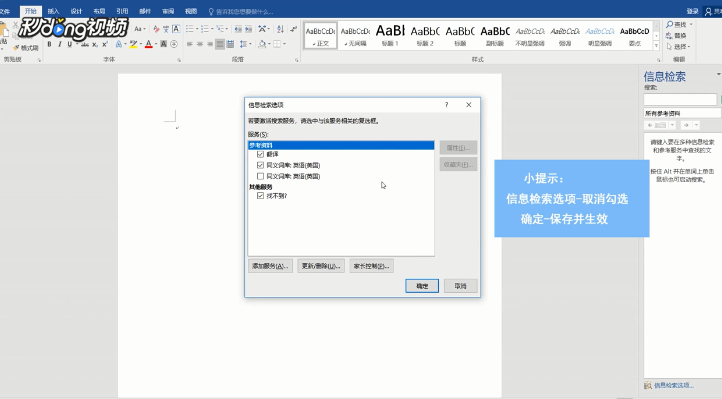Viewport: 722px width, 399px height.
Task: Select the 标题 1 style thumbnail
Action: tap(390, 35)
